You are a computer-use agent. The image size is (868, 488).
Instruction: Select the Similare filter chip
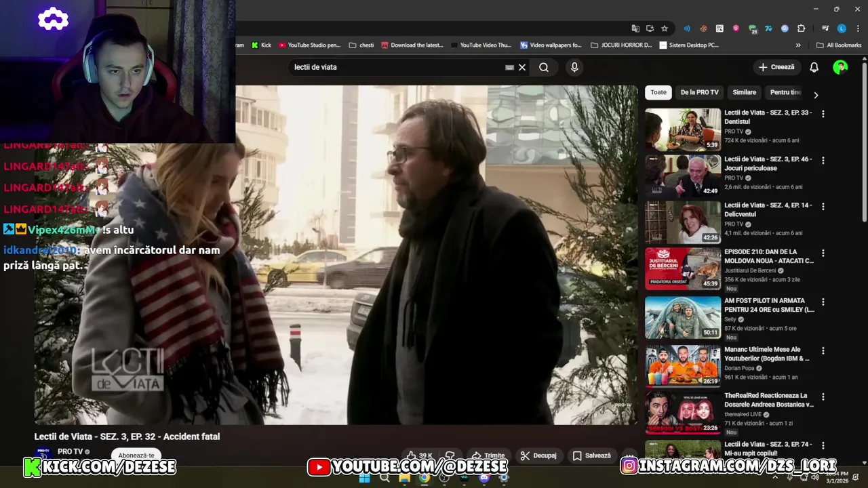pos(744,92)
